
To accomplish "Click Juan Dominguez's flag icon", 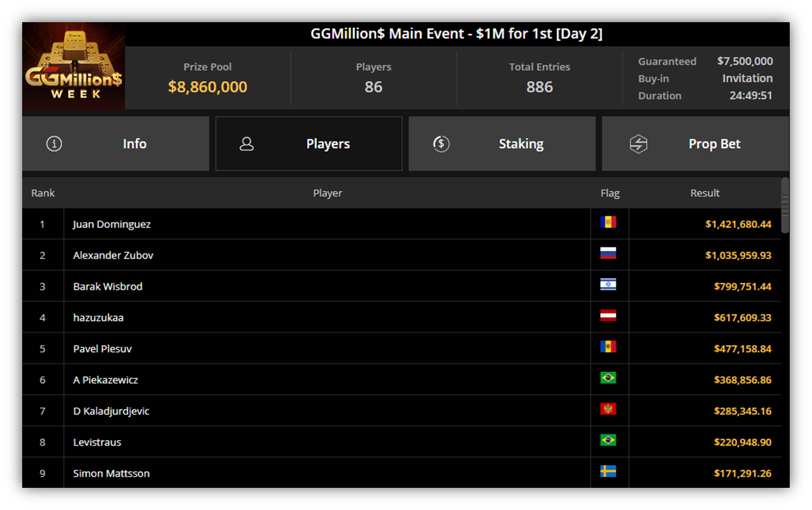I will (x=608, y=222).
